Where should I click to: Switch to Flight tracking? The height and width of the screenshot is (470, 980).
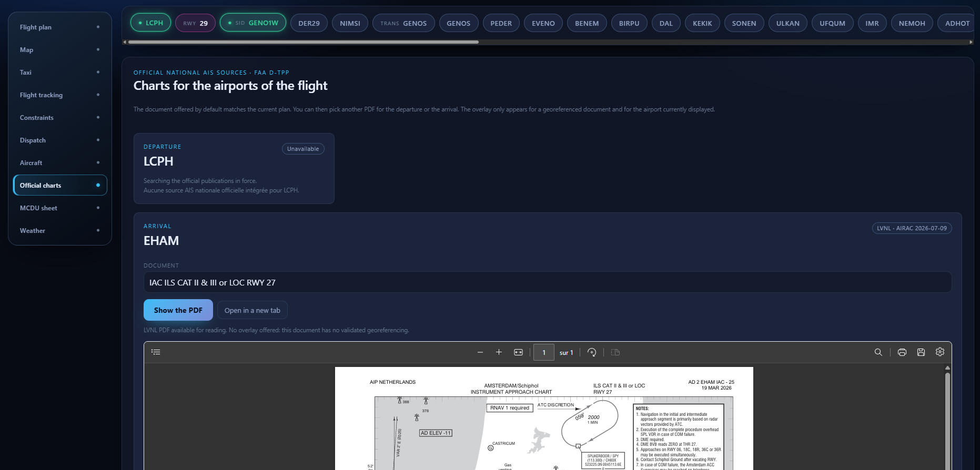pos(60,95)
